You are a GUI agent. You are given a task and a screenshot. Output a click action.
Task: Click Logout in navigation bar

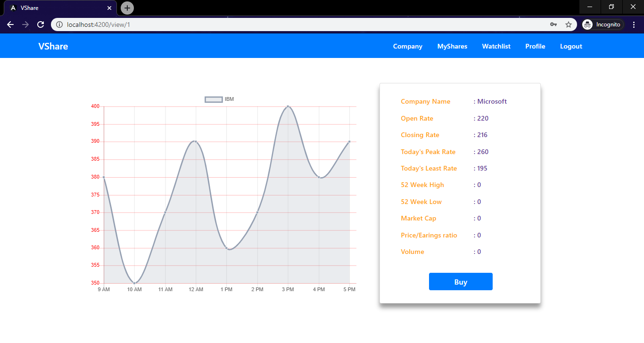pos(571,46)
